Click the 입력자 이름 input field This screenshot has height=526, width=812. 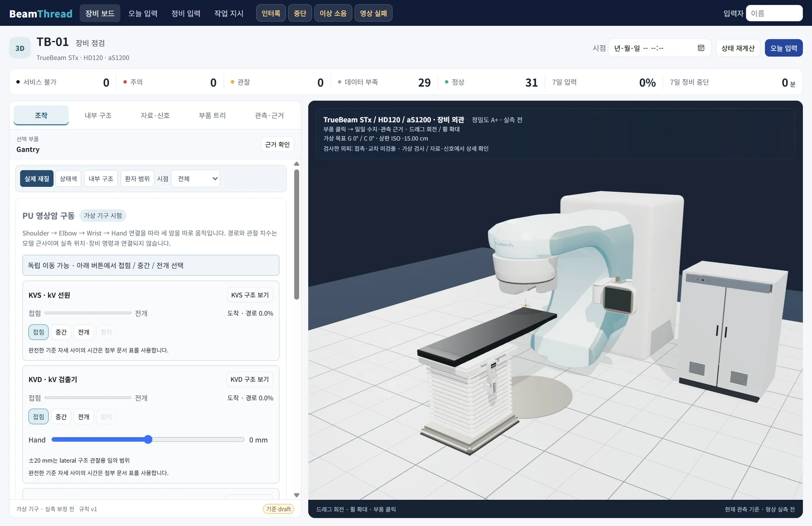[774, 13]
